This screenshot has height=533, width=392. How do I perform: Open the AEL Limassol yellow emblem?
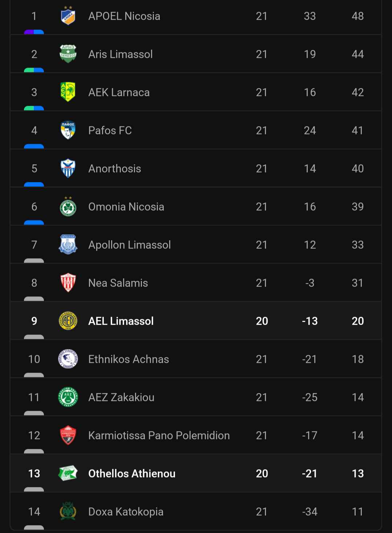click(x=68, y=321)
